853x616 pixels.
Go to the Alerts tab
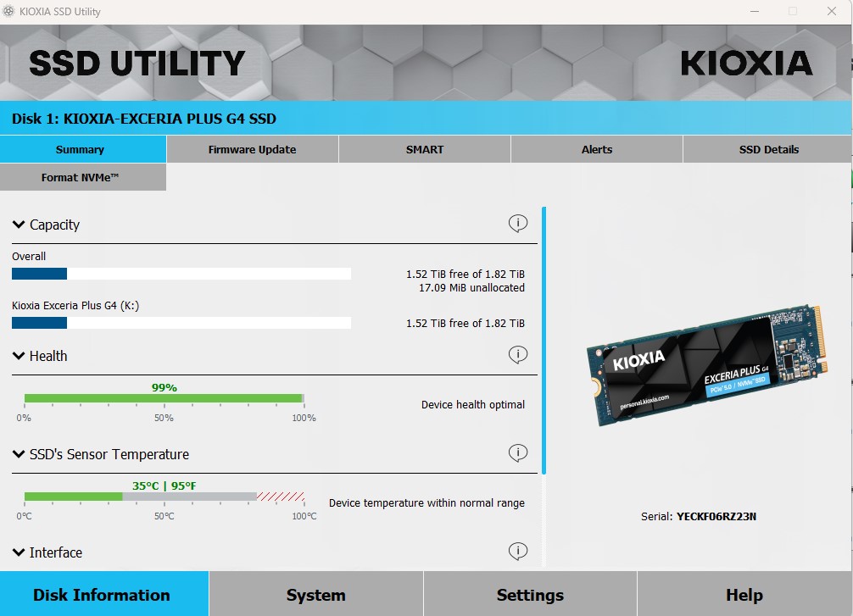[x=596, y=149]
